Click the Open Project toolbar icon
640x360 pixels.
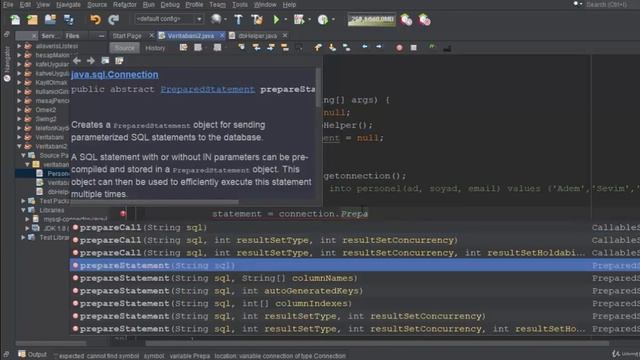(50, 20)
